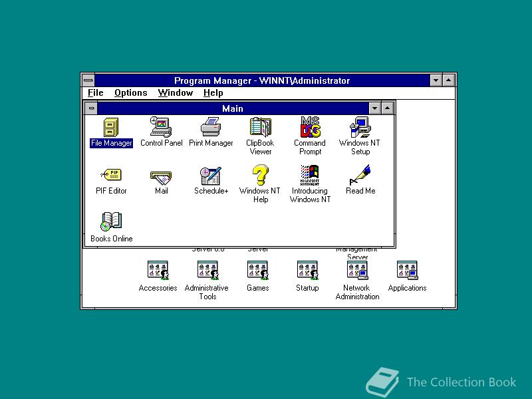Click the Program Manager title bar
The image size is (532, 399).
pos(262,80)
